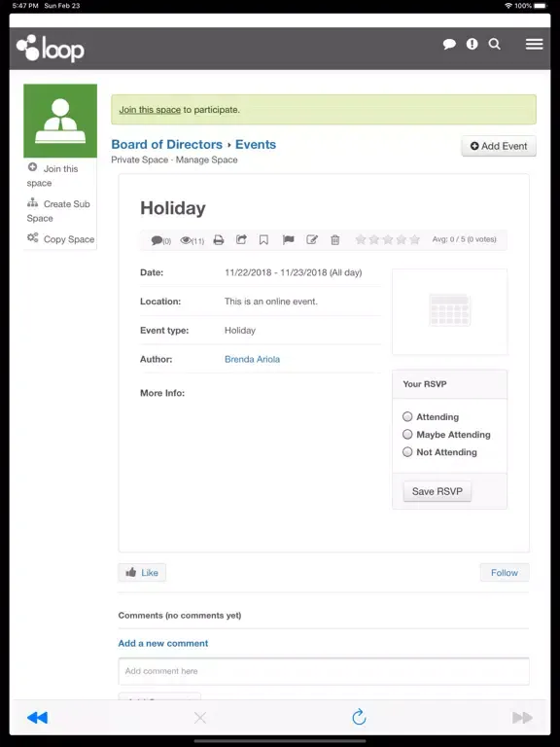Share the Holiday event
Image resolution: width=560 pixels, height=747 pixels.
pyautogui.click(x=241, y=239)
